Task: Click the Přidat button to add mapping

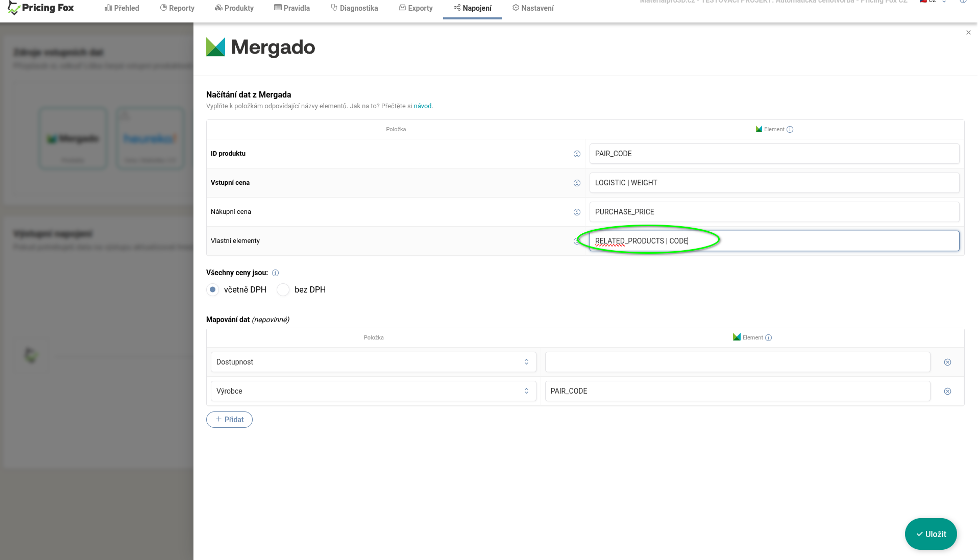Action: (x=229, y=420)
